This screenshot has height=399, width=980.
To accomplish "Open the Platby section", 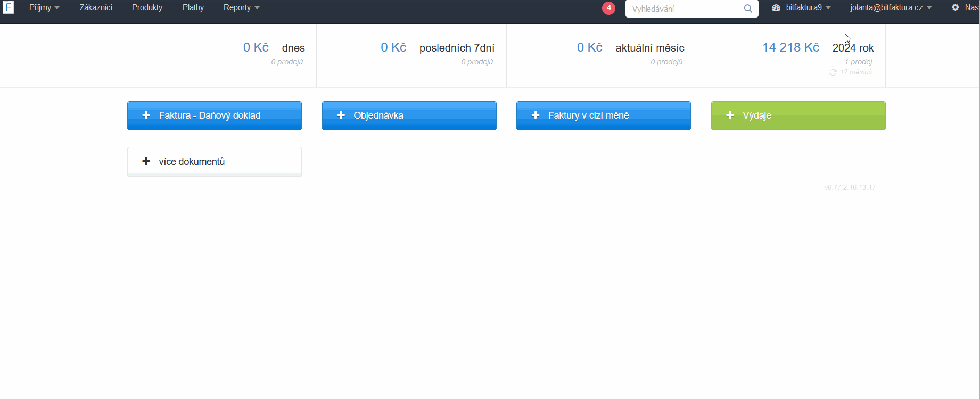I will [x=193, y=7].
